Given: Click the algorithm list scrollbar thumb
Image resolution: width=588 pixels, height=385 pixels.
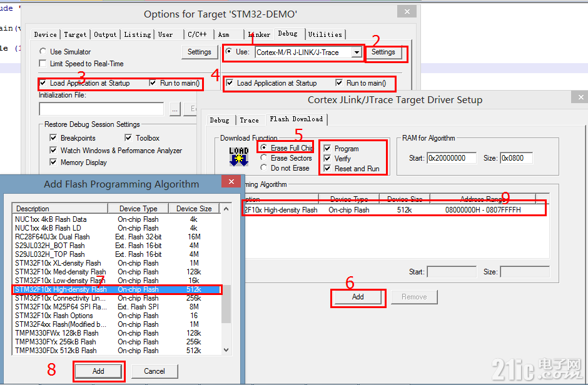Looking at the screenshot, I should [x=226, y=304].
